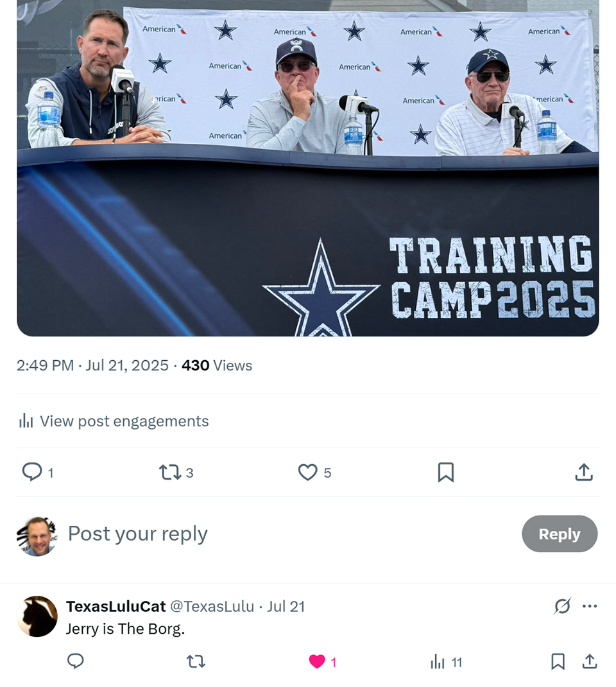Share TexasLuluCat's comment
This screenshot has height=687, width=616.
pyautogui.click(x=590, y=661)
